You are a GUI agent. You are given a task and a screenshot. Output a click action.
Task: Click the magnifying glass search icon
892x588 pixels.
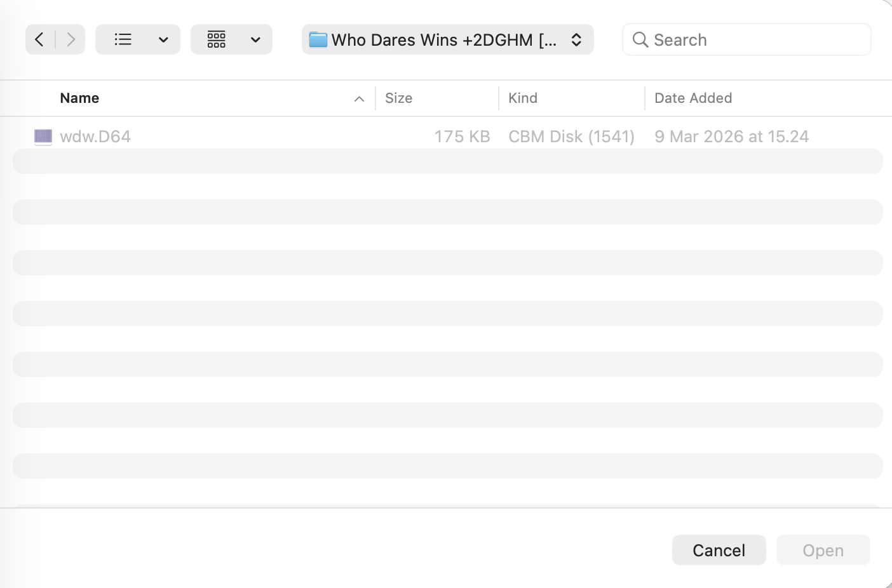[x=640, y=40]
